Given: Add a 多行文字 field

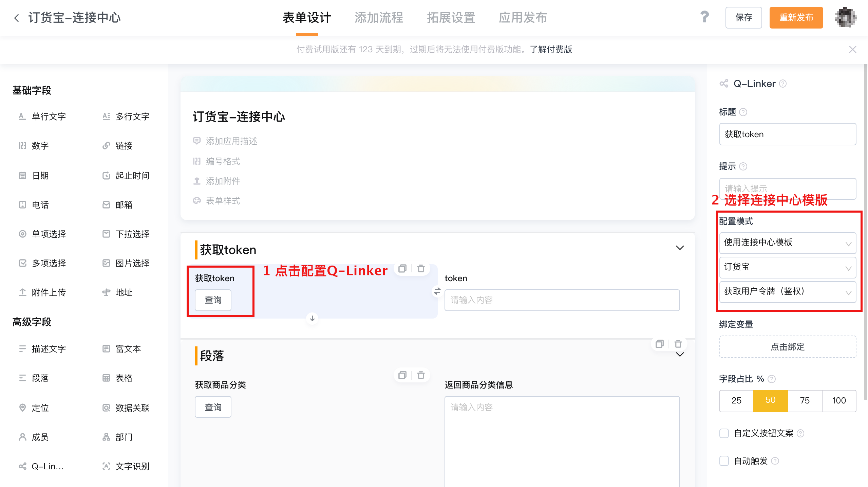Looking at the screenshot, I should pos(126,116).
